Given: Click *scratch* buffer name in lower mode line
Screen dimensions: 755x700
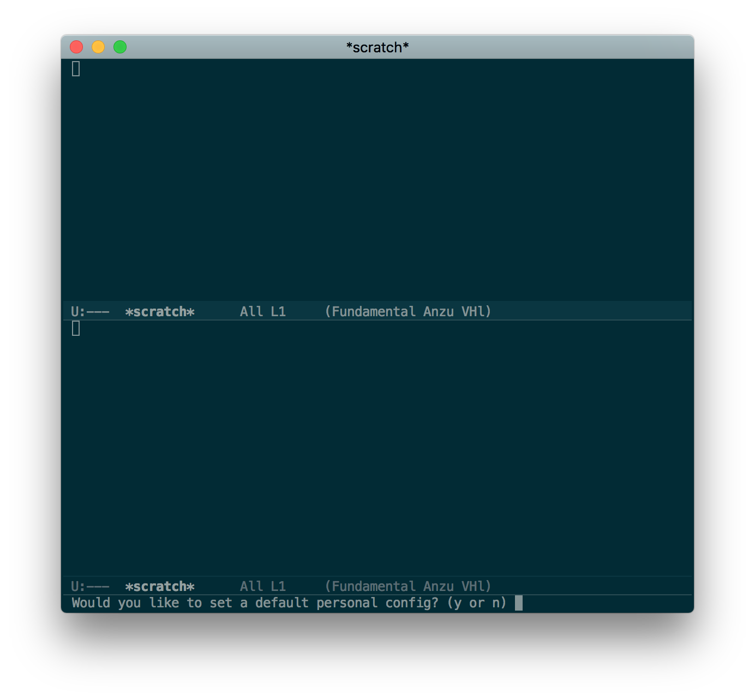Looking at the screenshot, I should (x=160, y=587).
